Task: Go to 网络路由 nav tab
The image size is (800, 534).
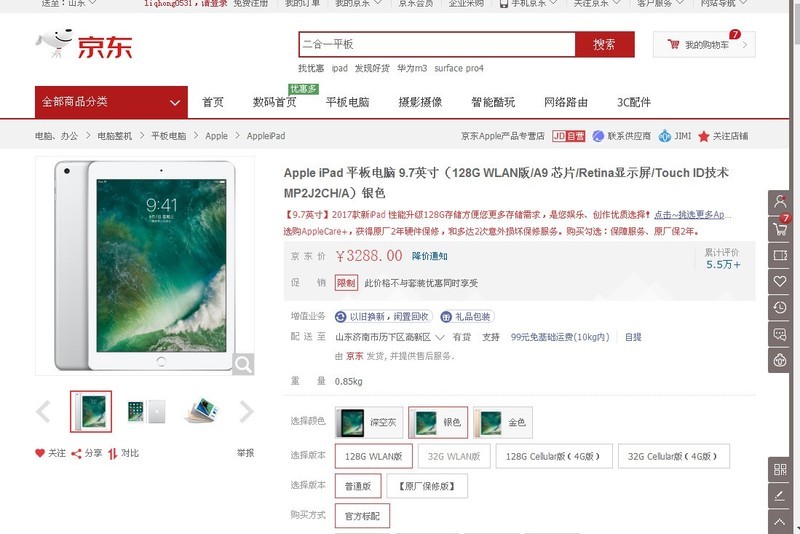Action: (x=566, y=102)
